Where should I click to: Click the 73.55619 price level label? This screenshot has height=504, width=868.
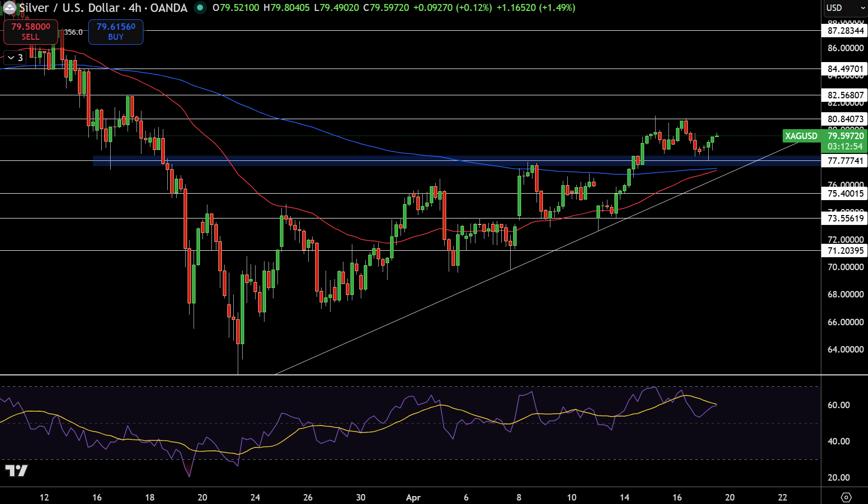point(846,218)
